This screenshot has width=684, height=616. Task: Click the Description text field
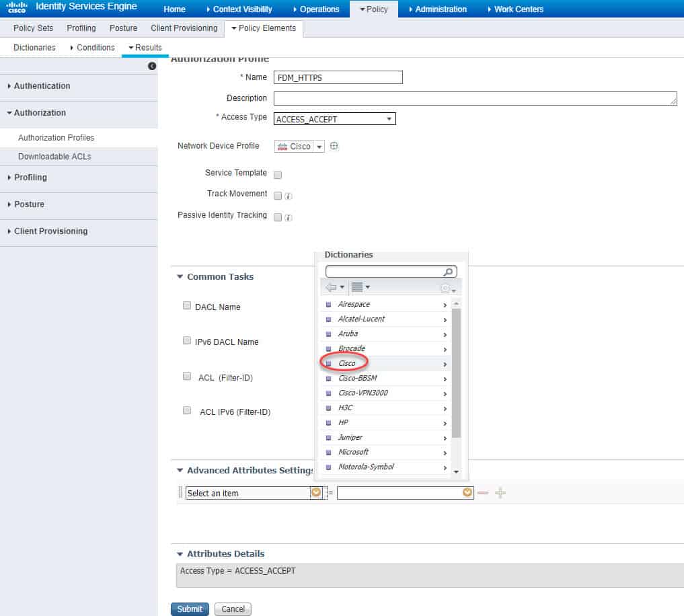(475, 99)
